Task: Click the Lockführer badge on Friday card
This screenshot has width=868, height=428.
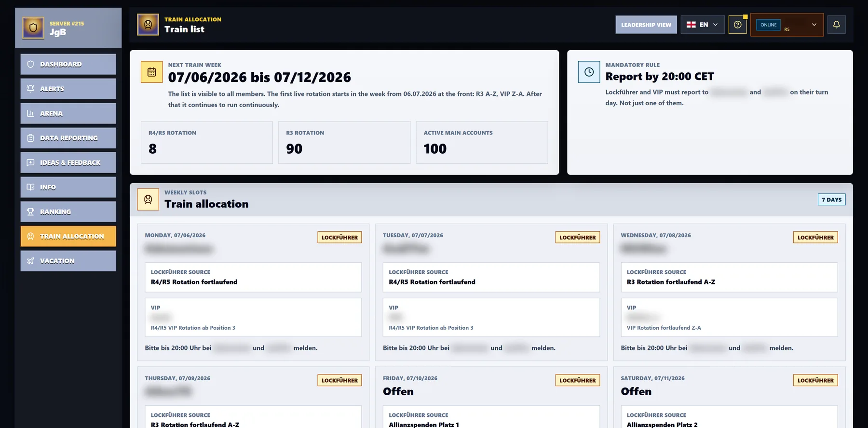Action: [x=578, y=380]
